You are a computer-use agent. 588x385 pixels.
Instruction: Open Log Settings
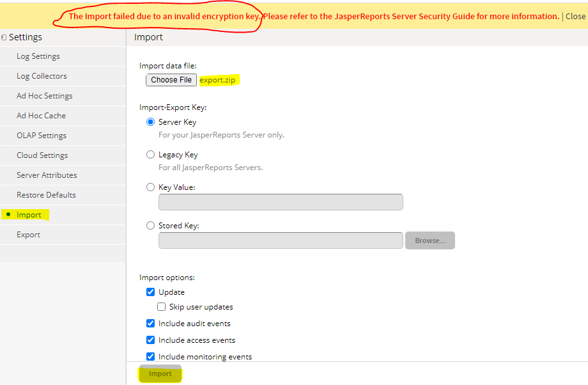click(x=38, y=56)
